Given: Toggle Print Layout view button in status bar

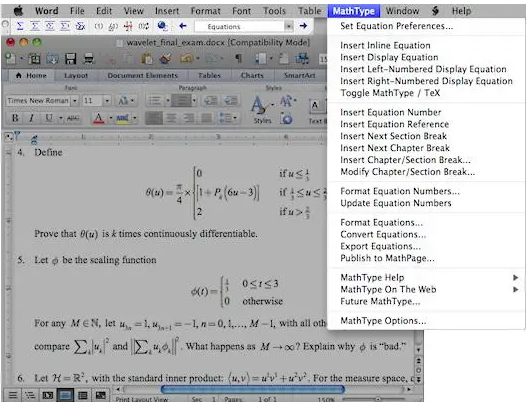Looking at the screenshot, I should (65, 395).
